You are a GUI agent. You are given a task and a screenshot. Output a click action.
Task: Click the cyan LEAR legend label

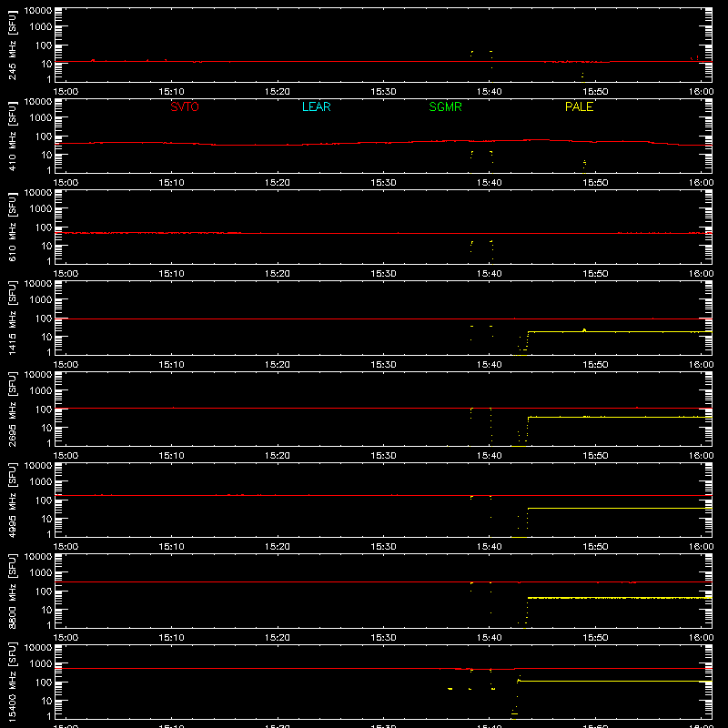click(316, 106)
